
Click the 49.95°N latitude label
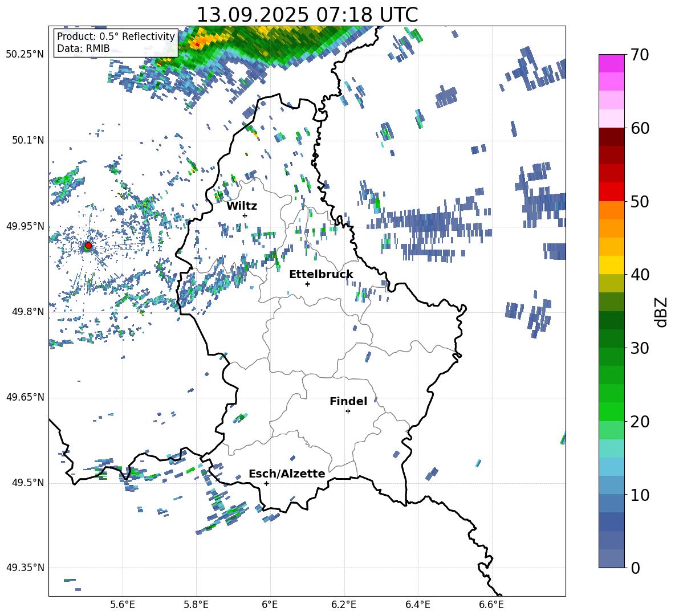[25, 226]
